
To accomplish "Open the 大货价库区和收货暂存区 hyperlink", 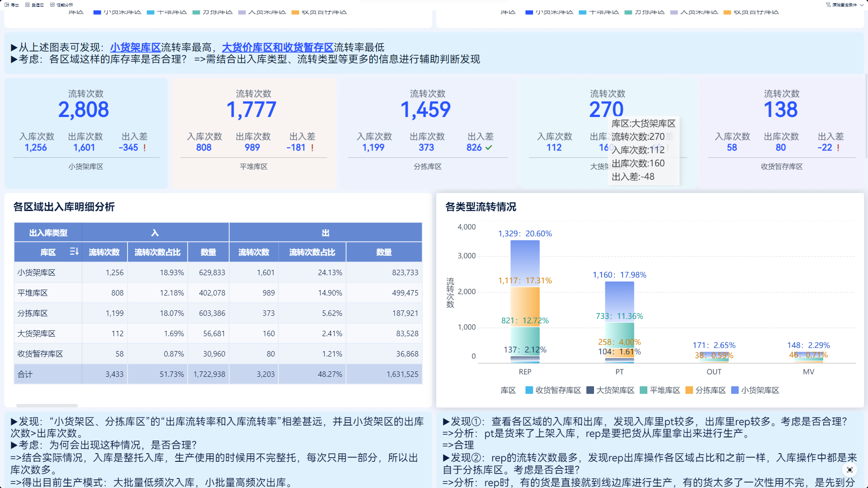I will pos(278,47).
